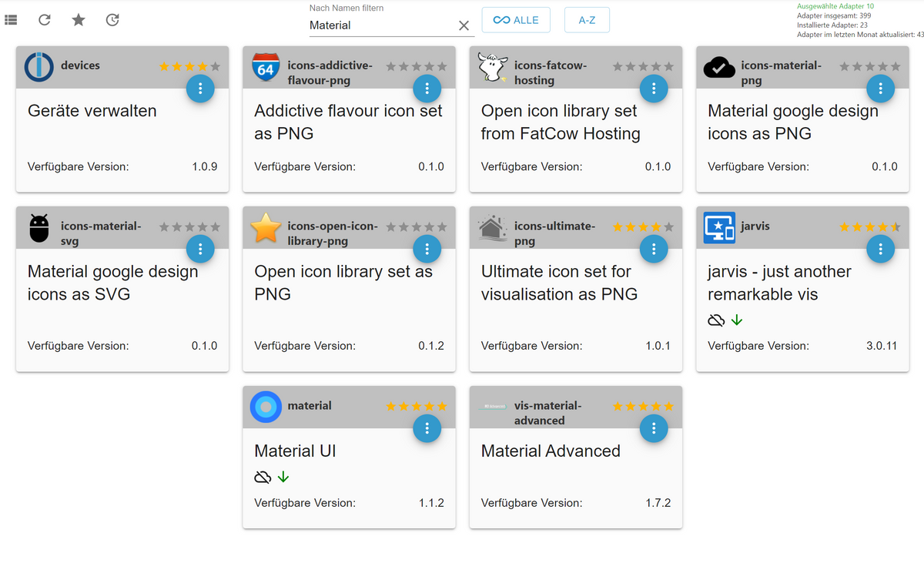Click the Open icon library set as PNG text

343,283
